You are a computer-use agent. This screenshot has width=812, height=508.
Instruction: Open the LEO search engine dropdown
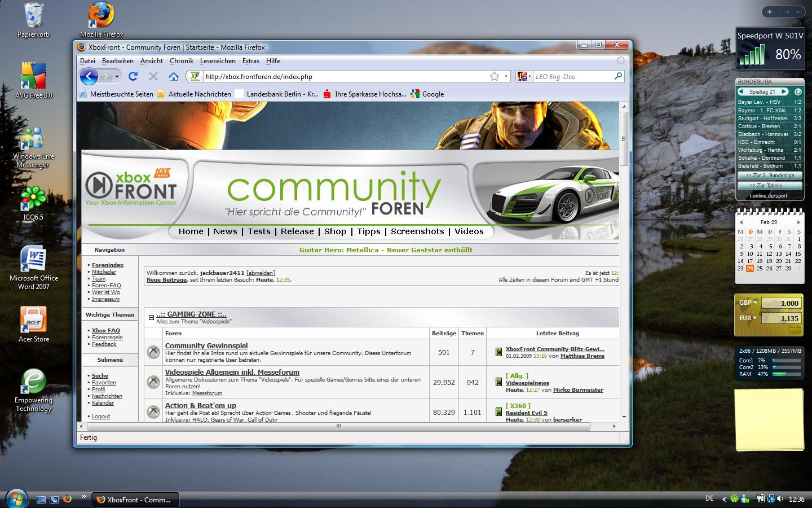[x=524, y=76]
